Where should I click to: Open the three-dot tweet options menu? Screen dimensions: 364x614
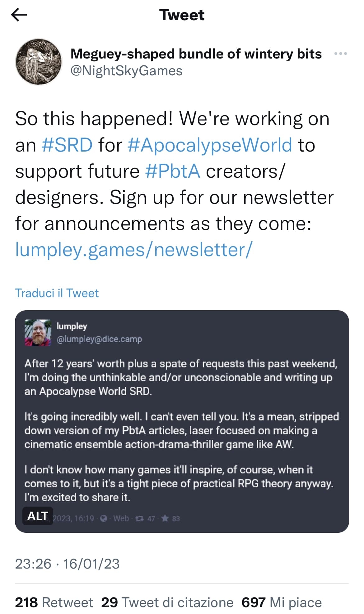(x=340, y=54)
